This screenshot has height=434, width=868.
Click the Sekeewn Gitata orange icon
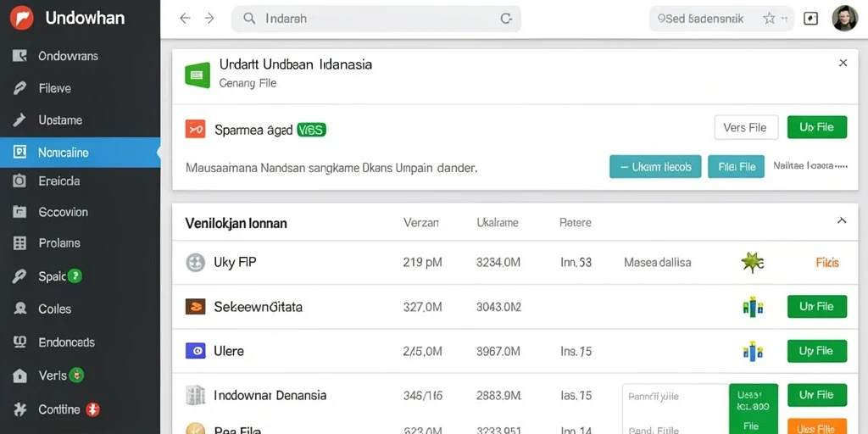tap(196, 306)
